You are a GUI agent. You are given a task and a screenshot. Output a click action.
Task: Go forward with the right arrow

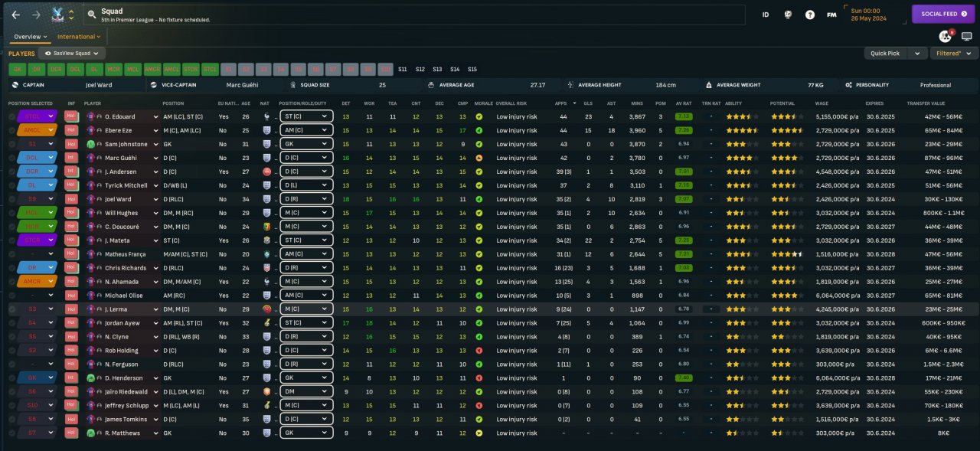[36, 15]
